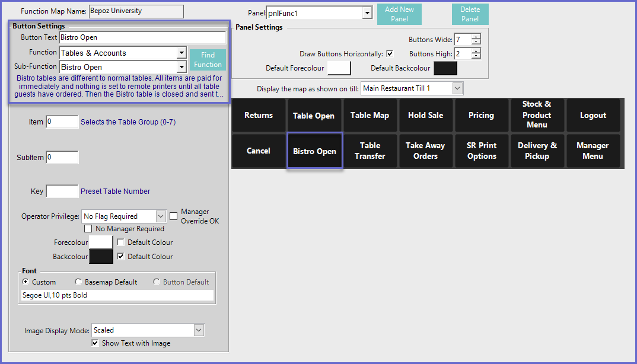Select the Manager Menu map button
This screenshot has width=637, height=364.
point(593,151)
